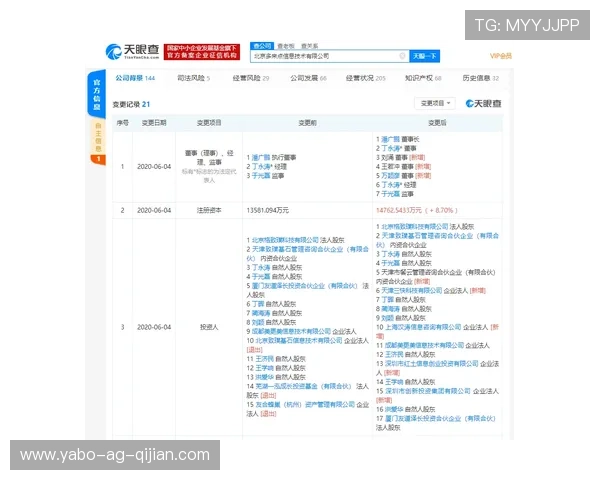
Task: Open 上海汉涛信息咨询有限公司 link
Action: 423,327
